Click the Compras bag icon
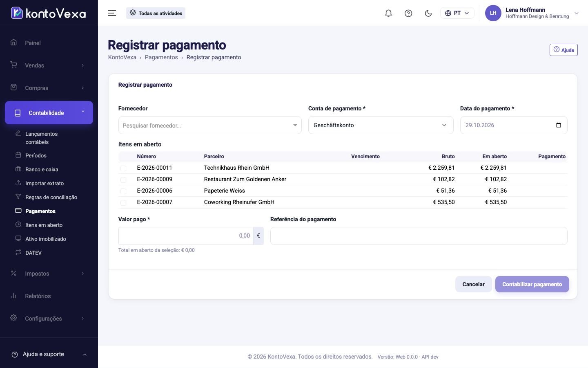The width and height of the screenshot is (588, 368). click(x=13, y=87)
